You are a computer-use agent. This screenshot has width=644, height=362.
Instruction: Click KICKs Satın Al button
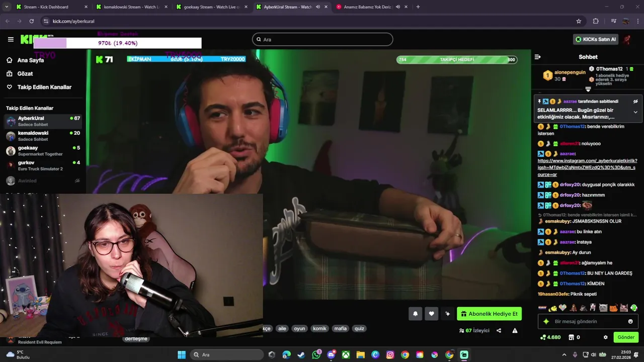(x=596, y=39)
